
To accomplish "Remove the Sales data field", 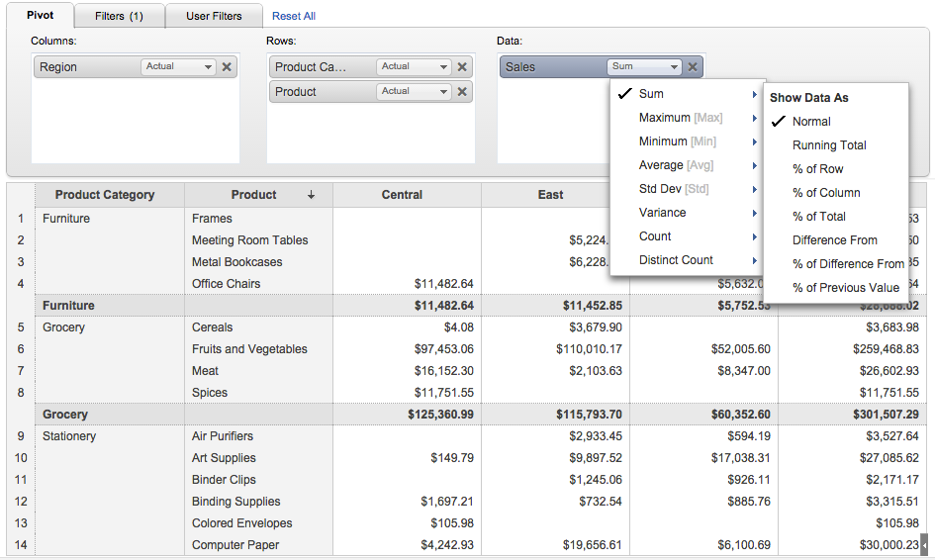I will 693,67.
